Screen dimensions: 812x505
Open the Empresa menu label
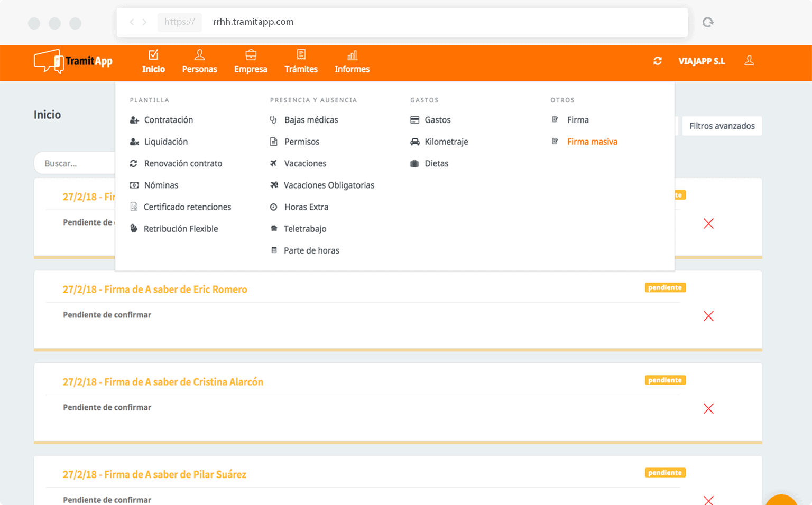(251, 69)
